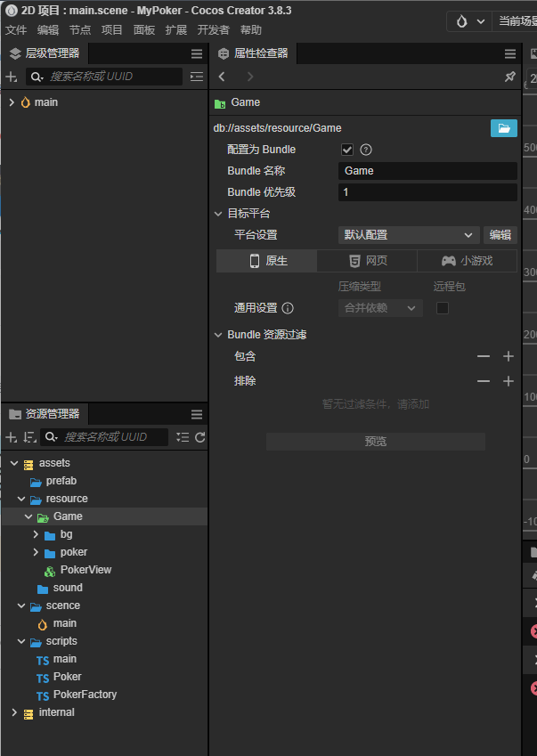Open the 面板 menu
Viewport: 537px width, 756px height.
144,30
